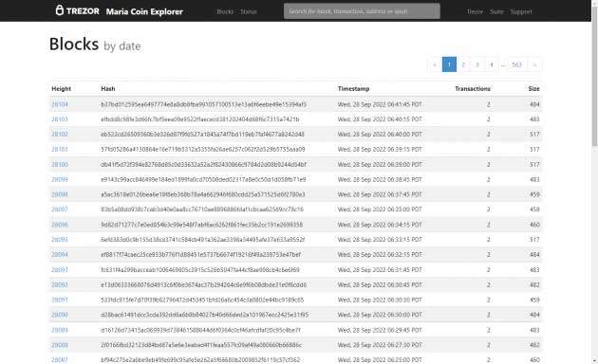Select hash starting with 9d82d71277c7
Image resolution: width=598 pixels, height=364 pixels.
(202, 225)
